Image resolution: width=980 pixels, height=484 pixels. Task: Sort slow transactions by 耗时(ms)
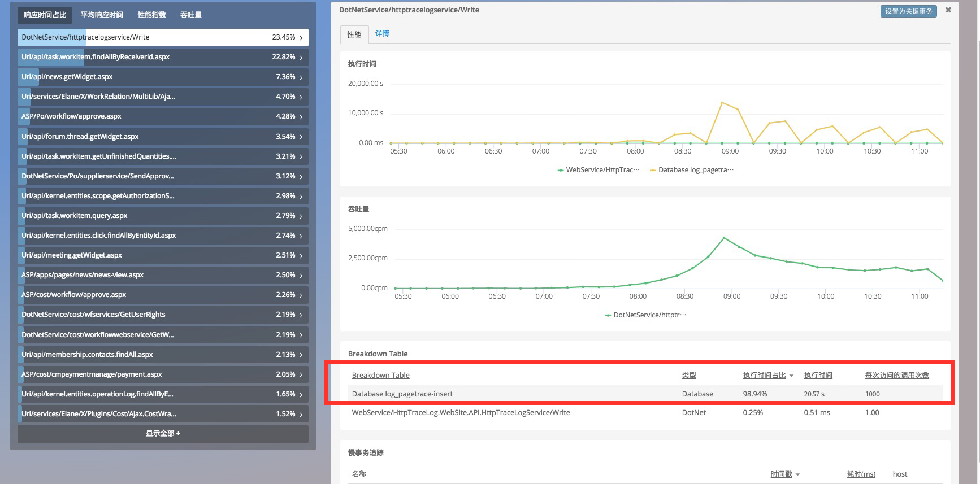tap(861, 474)
